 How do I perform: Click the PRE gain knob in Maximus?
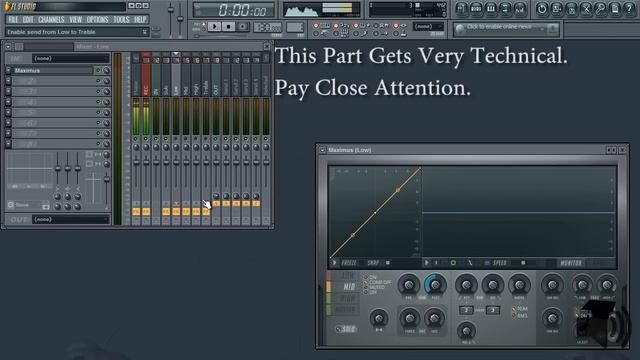(409, 285)
